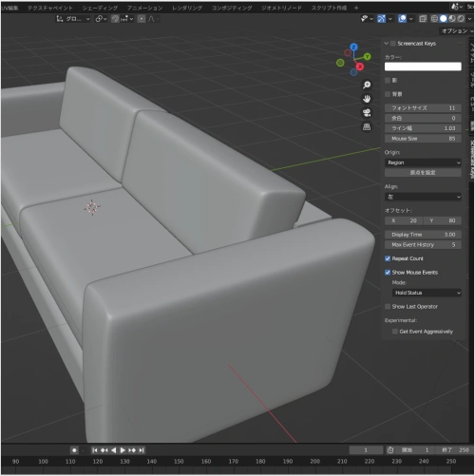Screen dimensions: 475x476
Task: Click the red X axis on the gizmo
Action: (360, 67)
